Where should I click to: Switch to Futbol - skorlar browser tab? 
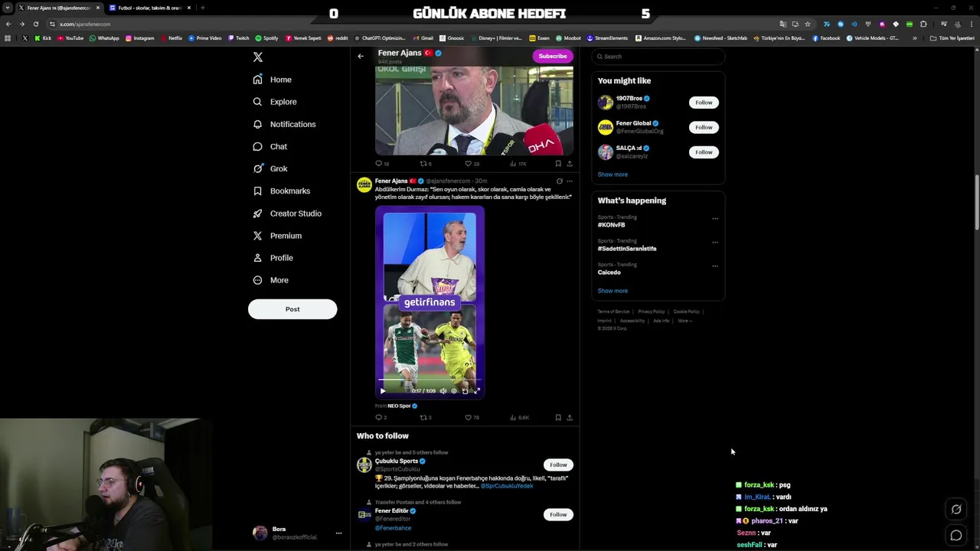[149, 8]
